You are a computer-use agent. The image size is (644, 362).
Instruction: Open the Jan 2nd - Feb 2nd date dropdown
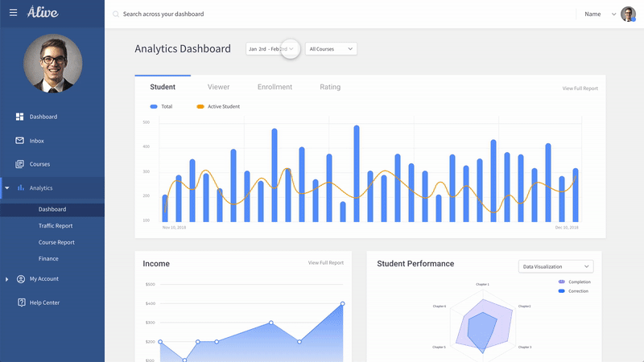[272, 49]
